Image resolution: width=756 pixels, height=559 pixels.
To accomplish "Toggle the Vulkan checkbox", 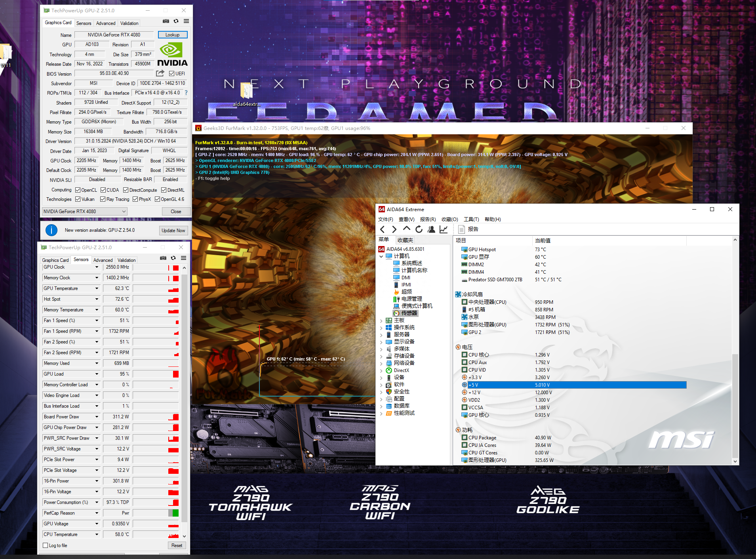I will (x=78, y=199).
